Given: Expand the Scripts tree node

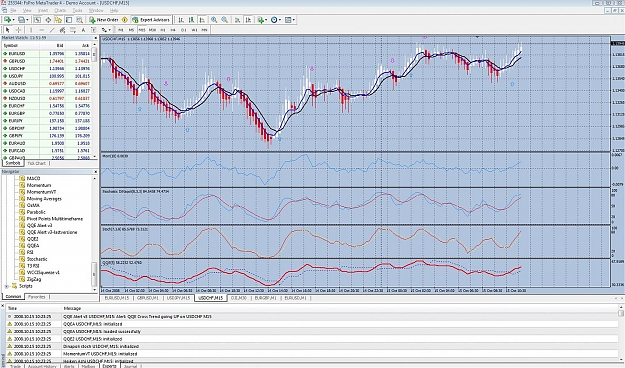Looking at the screenshot, I should (x=7, y=286).
